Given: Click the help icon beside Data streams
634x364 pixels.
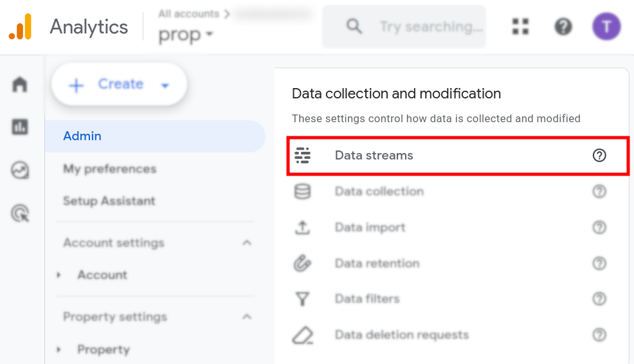Looking at the screenshot, I should pos(599,155).
